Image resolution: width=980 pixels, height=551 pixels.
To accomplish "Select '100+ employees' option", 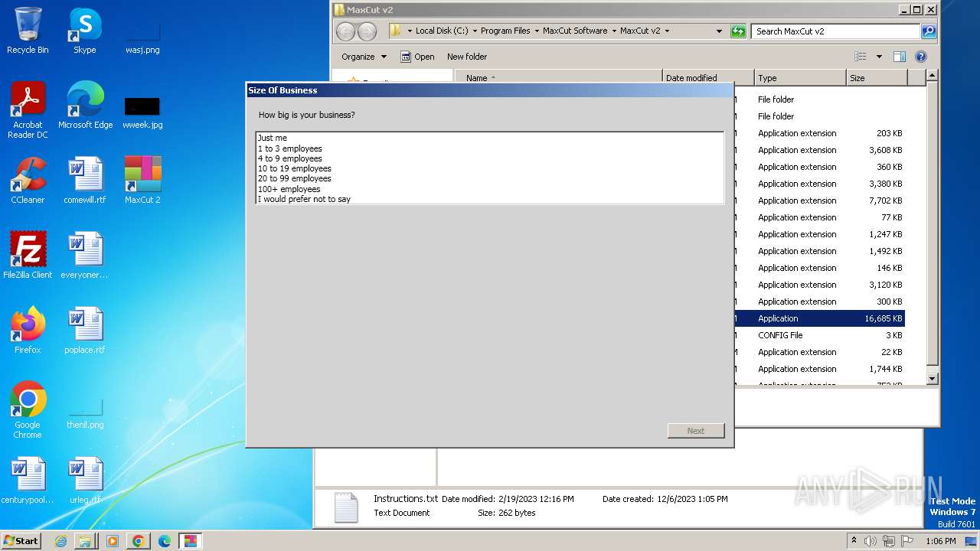I will 489,189.
